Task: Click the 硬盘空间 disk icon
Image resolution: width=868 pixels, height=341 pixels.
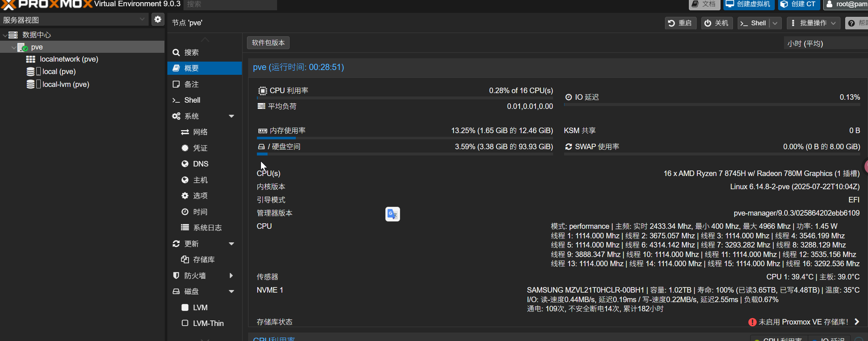Action: [x=261, y=147]
